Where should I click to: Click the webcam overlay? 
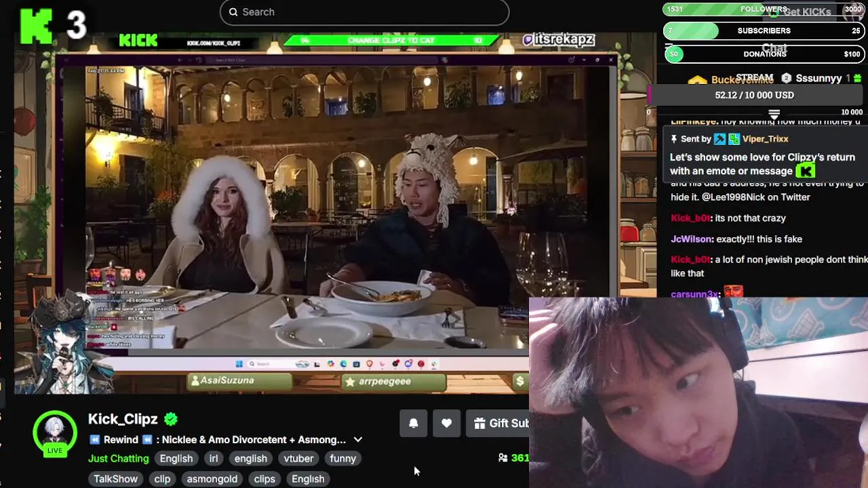(x=698, y=393)
